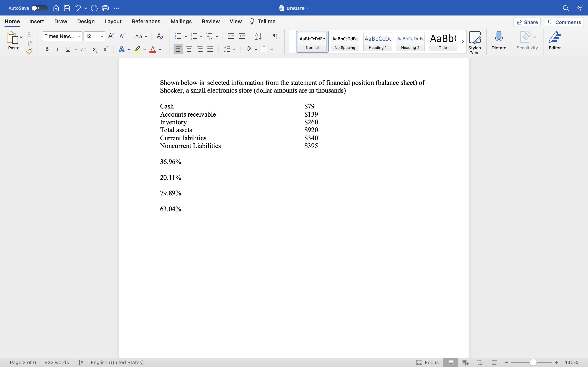Open the Review tab
The image size is (588, 367).
click(x=210, y=21)
